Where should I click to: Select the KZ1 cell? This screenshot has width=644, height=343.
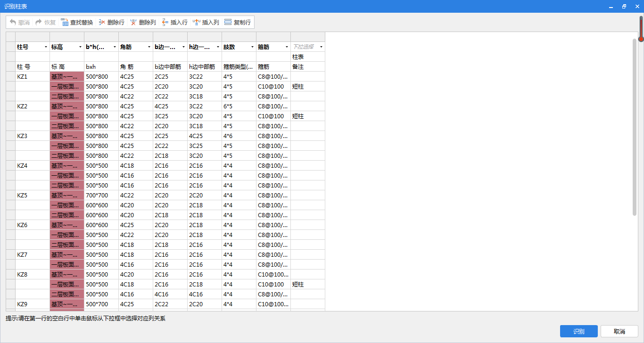[33, 76]
